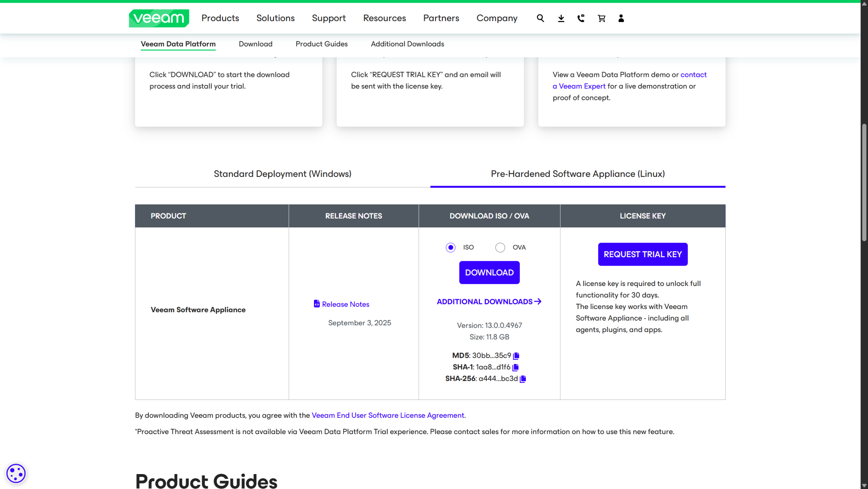Open cookie preferences icon
This screenshot has height=489, width=868.
tap(16, 473)
